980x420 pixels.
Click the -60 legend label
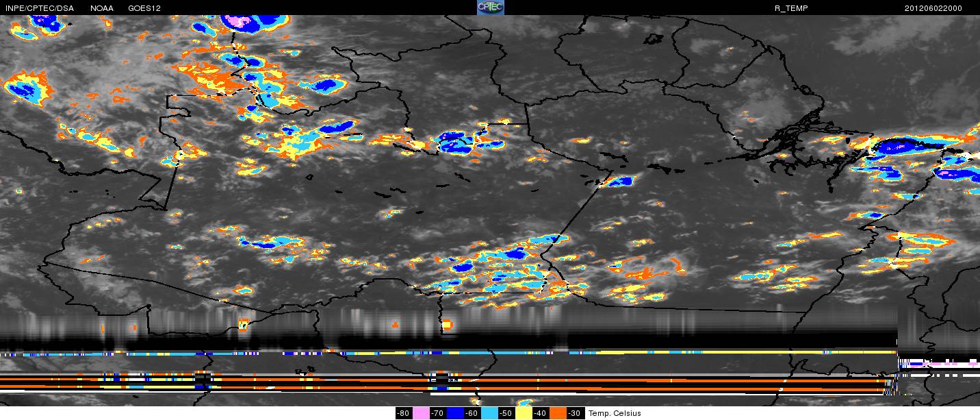(x=472, y=413)
